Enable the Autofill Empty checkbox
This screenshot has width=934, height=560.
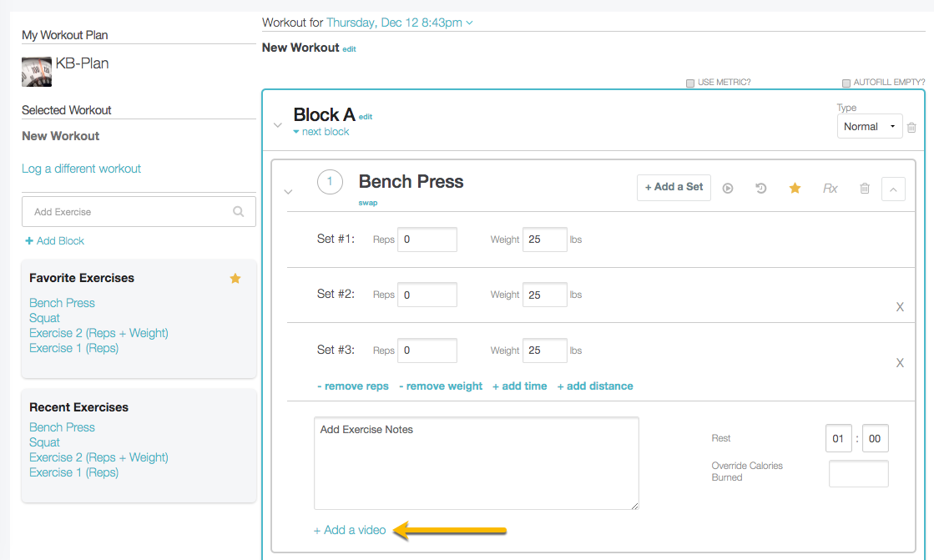point(846,83)
